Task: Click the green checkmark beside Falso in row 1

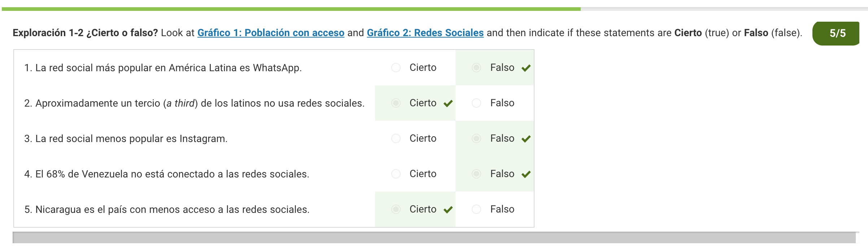Action: click(526, 68)
